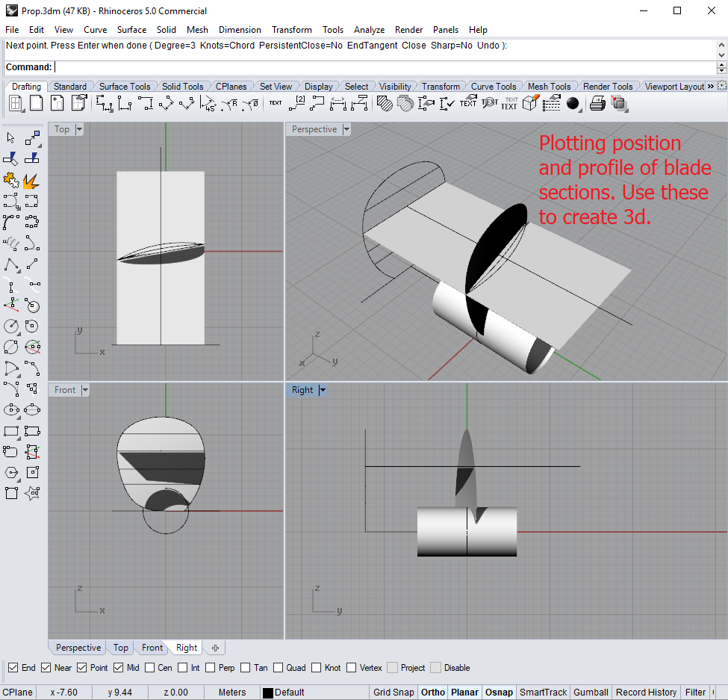Expand the Right viewport menu arrow
This screenshot has height=700, width=728.
(323, 390)
